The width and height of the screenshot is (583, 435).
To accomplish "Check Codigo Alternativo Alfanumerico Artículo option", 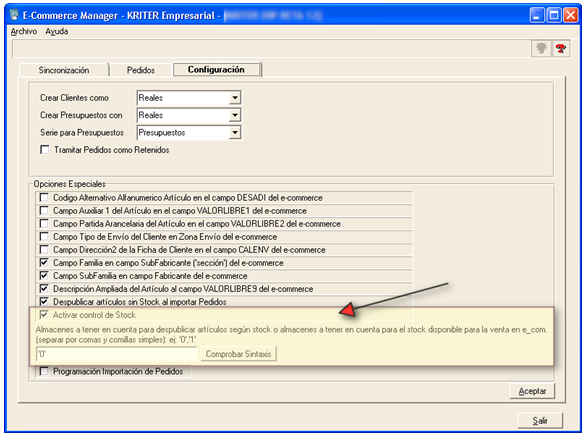I will tap(44, 197).
